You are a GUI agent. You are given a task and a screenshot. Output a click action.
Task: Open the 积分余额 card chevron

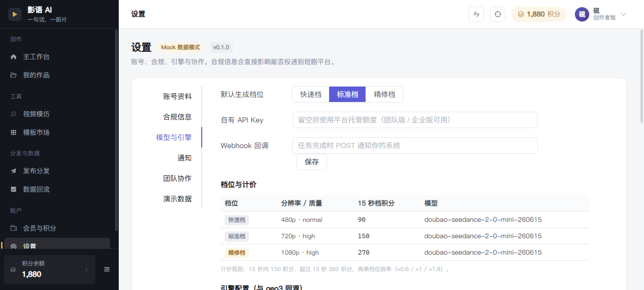[86, 270]
